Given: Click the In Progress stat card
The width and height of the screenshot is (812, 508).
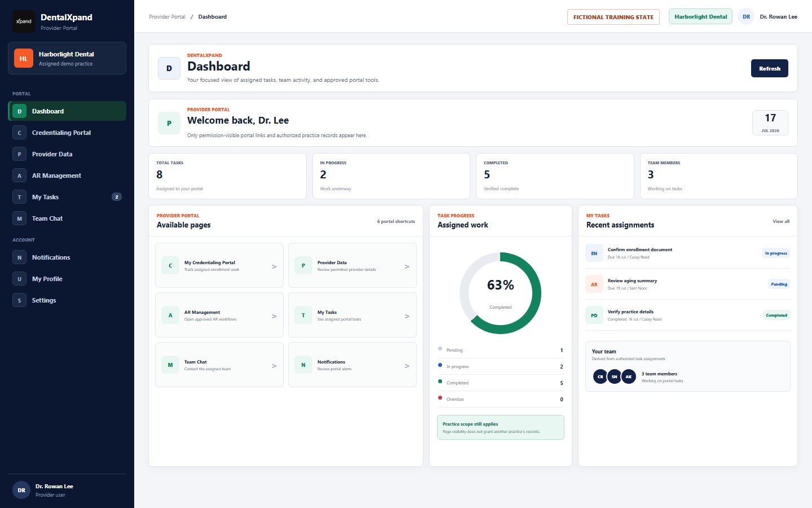Looking at the screenshot, I should pos(391,176).
